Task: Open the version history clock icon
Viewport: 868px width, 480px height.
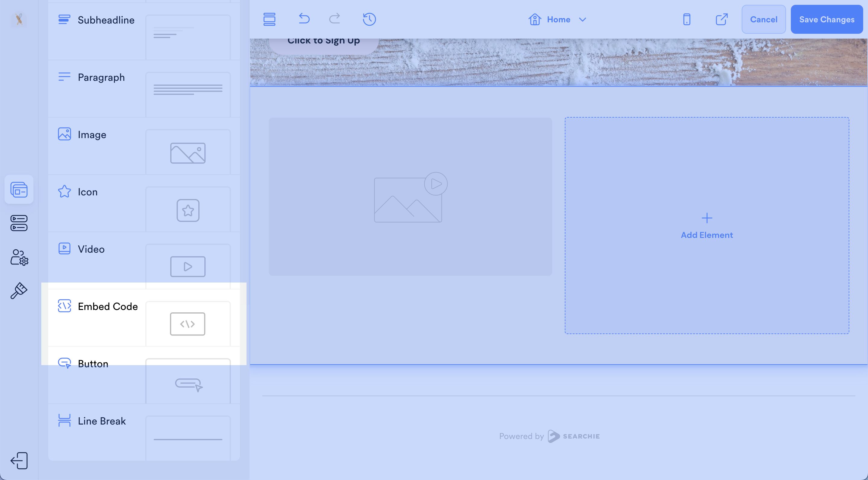Action: 369,19
